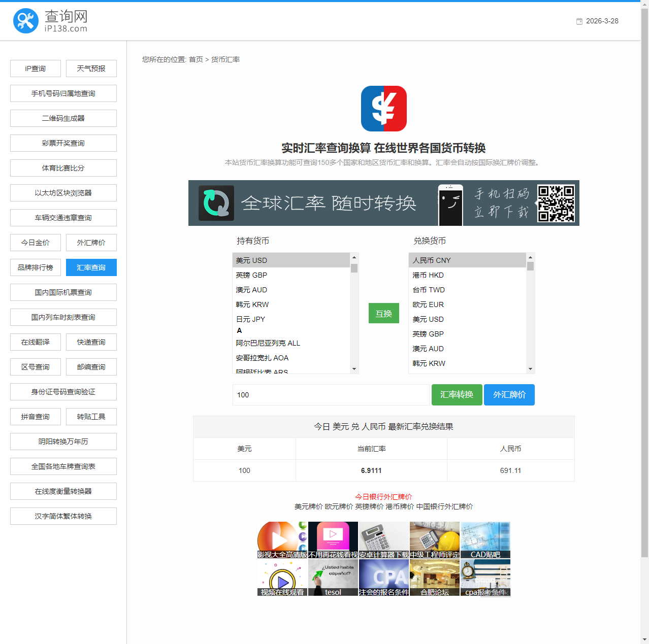Click the red-blue currency converter app icon
This screenshot has width=649, height=644.
pos(383,108)
